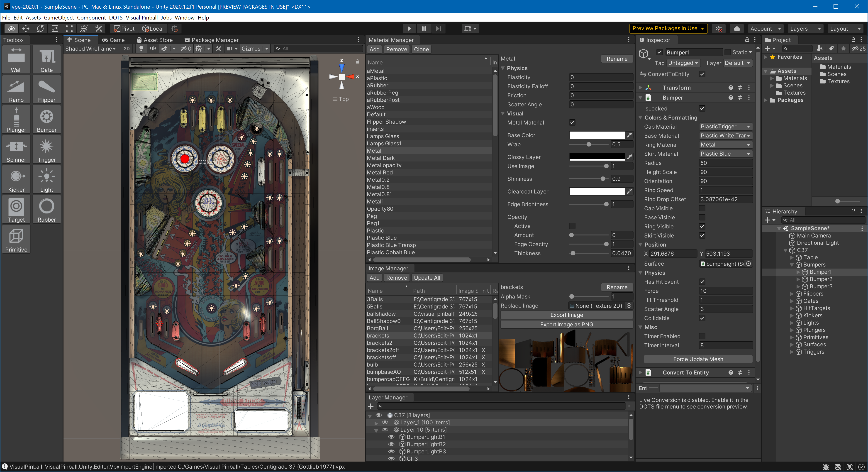Activate the Rotate tool in toolbar
The height and width of the screenshot is (472, 868).
pyautogui.click(x=40, y=29)
